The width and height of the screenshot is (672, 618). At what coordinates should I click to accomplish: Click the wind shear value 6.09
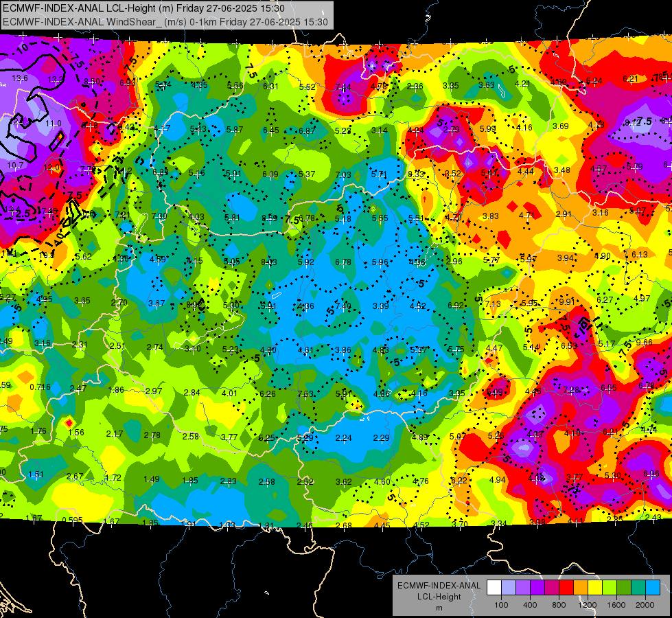(x=270, y=174)
